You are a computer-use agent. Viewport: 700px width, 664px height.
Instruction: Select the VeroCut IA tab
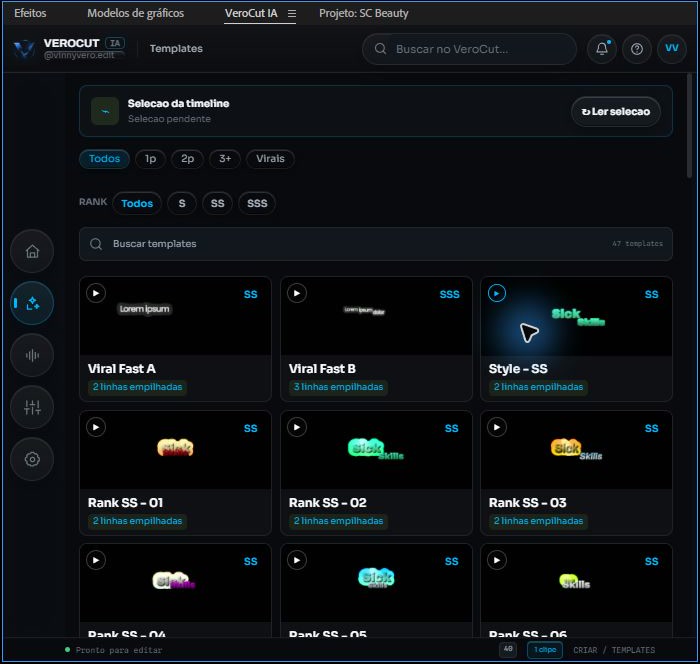point(251,13)
